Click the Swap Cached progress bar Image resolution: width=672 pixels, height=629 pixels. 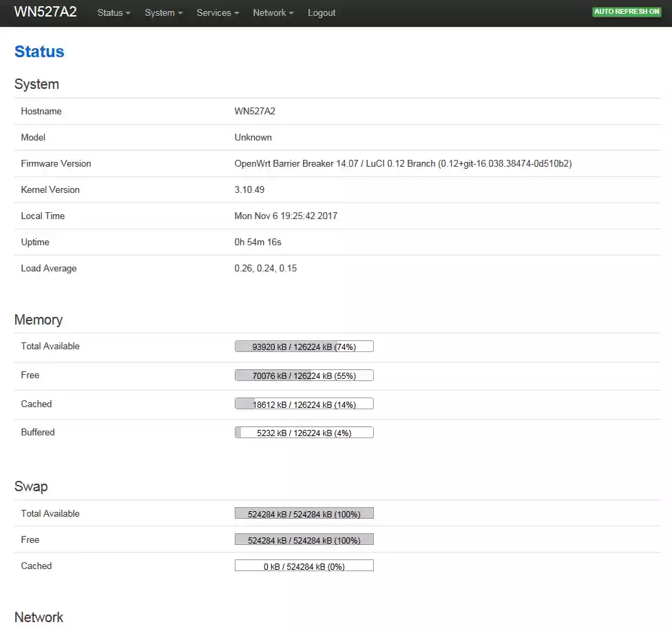(x=304, y=565)
